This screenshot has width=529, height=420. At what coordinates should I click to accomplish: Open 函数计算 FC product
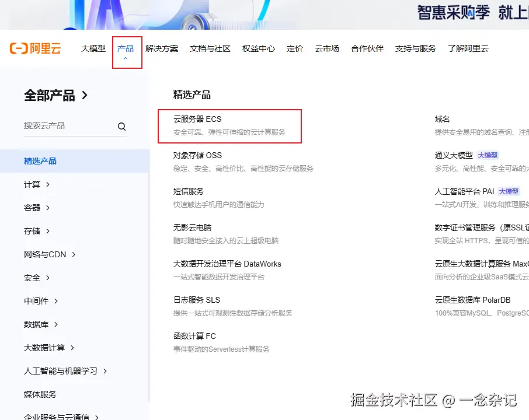194,336
